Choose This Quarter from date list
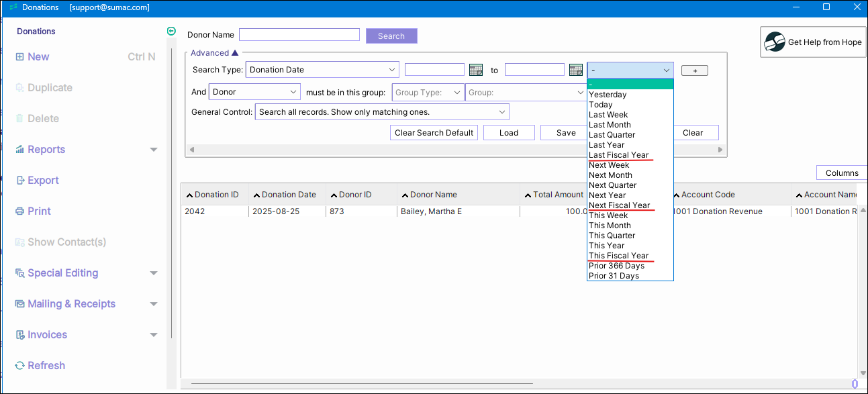868x394 pixels. coord(612,236)
